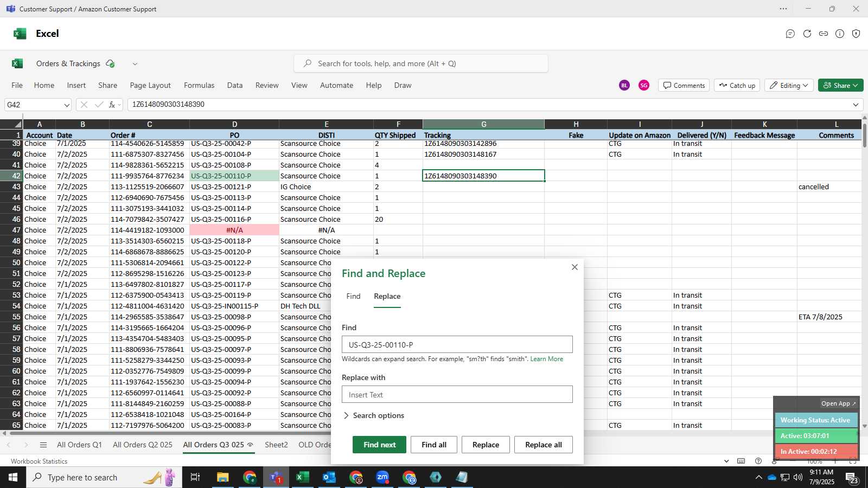This screenshot has width=868, height=488.
Task: Open the Editing mode dropdown
Action: pos(789,85)
